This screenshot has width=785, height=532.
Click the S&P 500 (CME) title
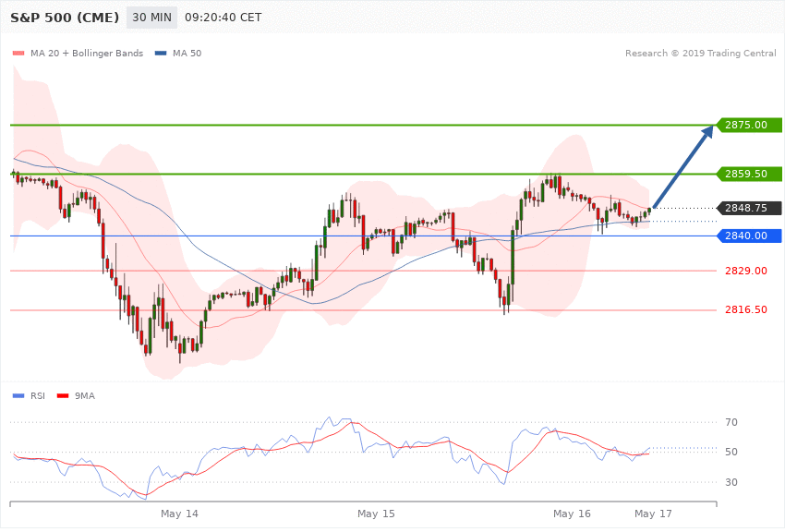(65, 18)
